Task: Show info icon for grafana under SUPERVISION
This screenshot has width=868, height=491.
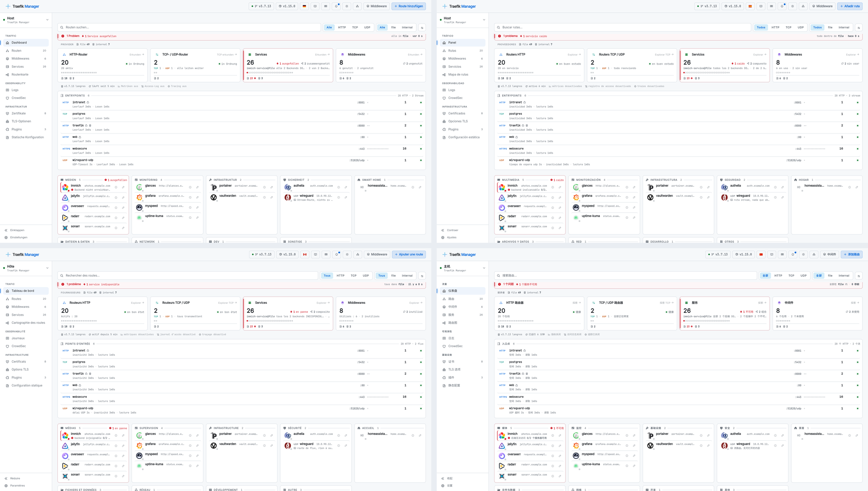Action: [190, 446]
